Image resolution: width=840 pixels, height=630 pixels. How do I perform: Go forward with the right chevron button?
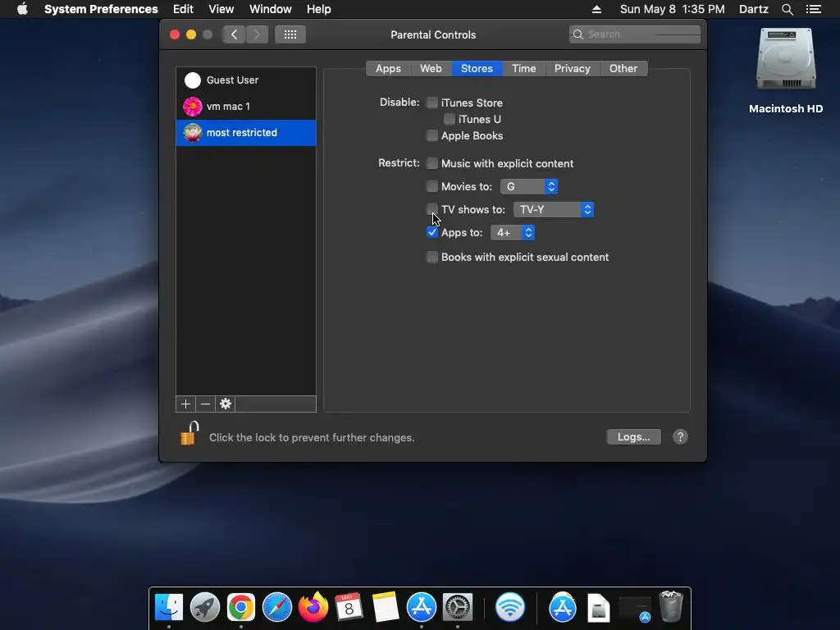coord(257,34)
